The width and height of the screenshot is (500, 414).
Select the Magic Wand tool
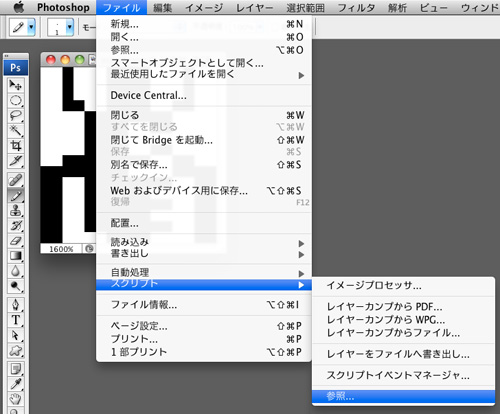(16, 131)
